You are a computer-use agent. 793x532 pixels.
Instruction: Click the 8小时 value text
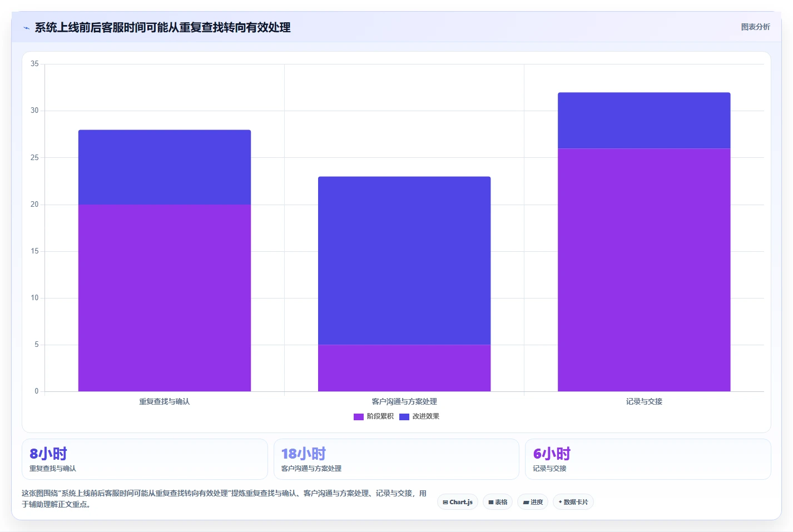[48, 454]
